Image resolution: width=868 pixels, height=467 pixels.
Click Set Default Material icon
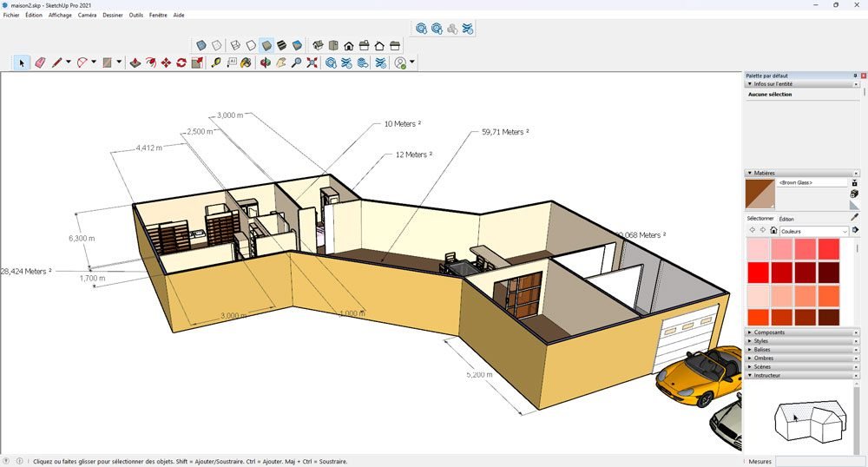854,205
